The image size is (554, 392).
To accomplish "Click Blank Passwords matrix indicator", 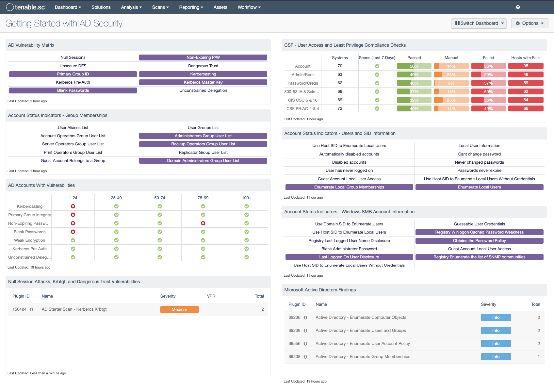I will pos(73,90).
